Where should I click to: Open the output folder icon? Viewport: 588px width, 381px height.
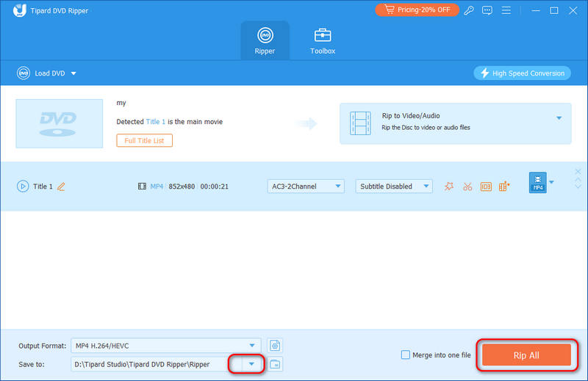275,364
